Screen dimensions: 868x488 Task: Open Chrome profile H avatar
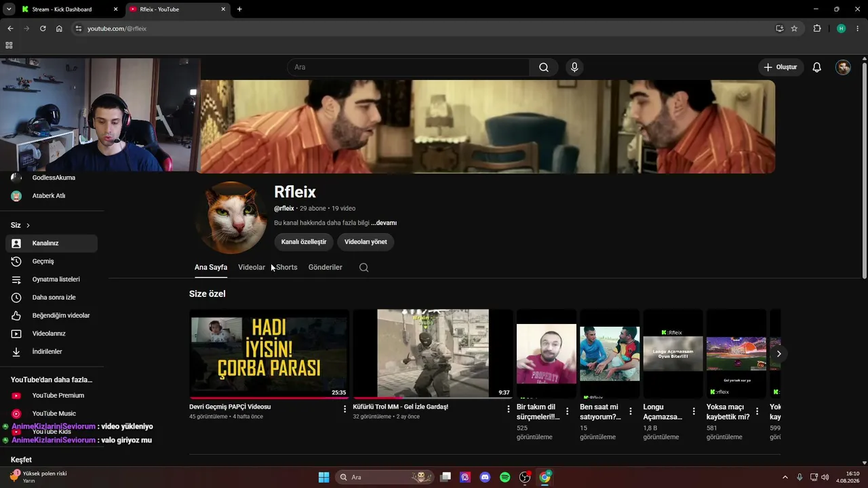(842, 28)
